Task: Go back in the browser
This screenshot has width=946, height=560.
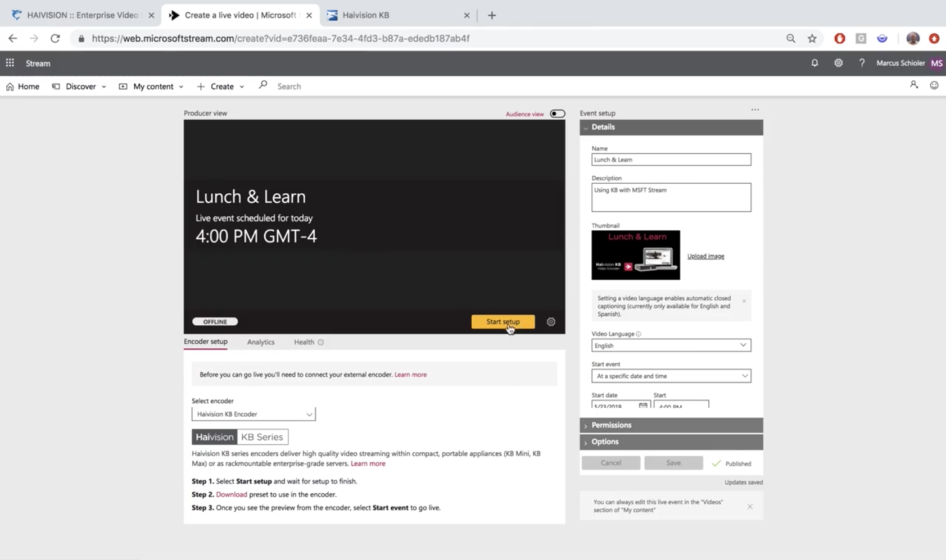Action: 13,38
